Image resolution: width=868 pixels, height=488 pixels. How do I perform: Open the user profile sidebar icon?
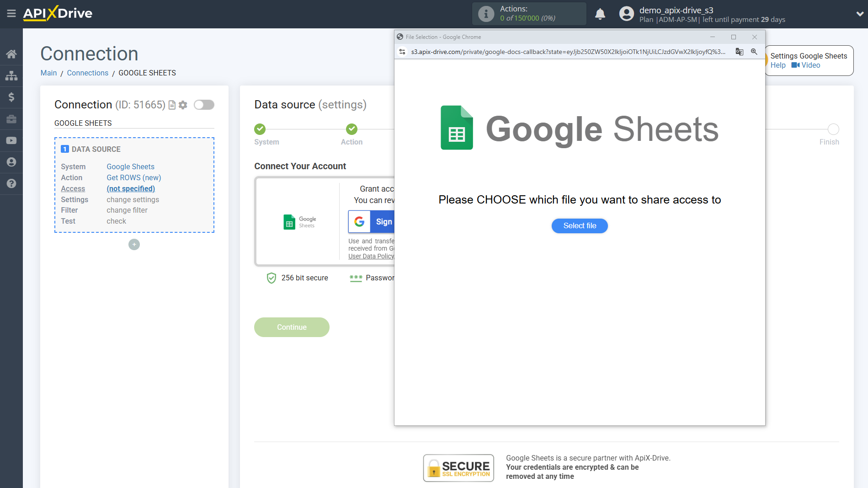[11, 162]
